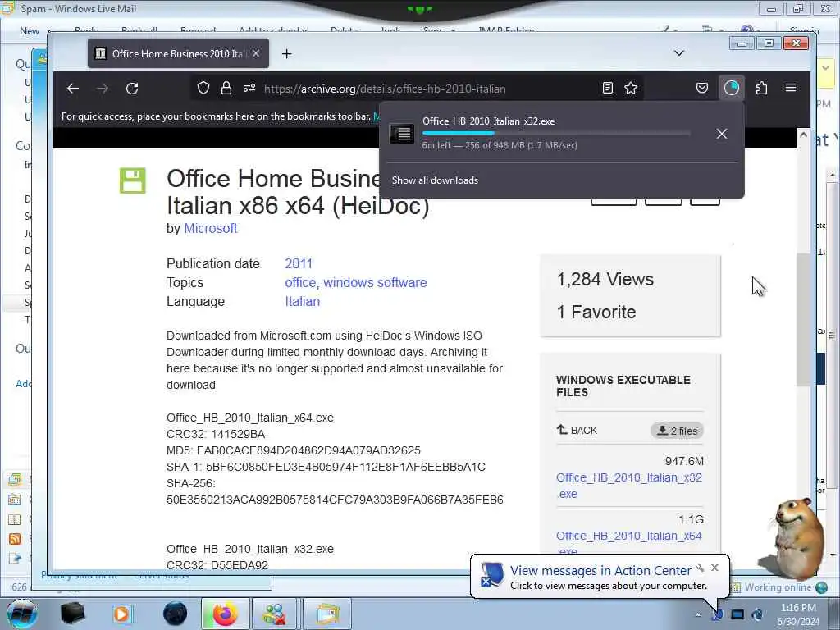Open Firefox extensions puzzle icon
Image resolution: width=840 pixels, height=630 pixels.
761,89
